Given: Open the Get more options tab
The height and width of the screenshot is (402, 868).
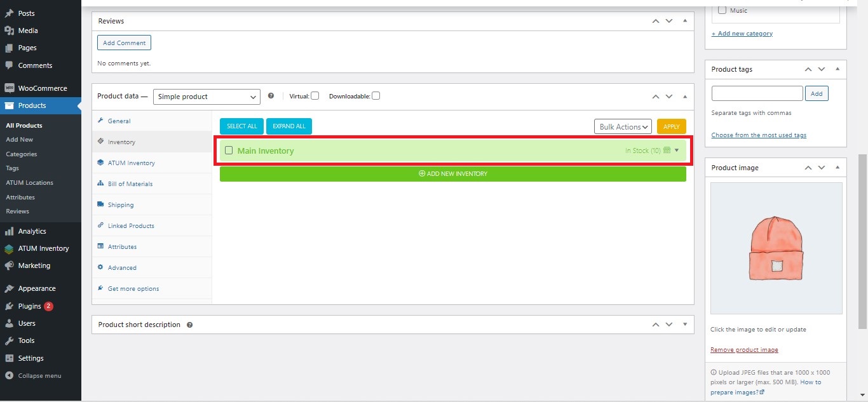Looking at the screenshot, I should (x=152, y=288).
